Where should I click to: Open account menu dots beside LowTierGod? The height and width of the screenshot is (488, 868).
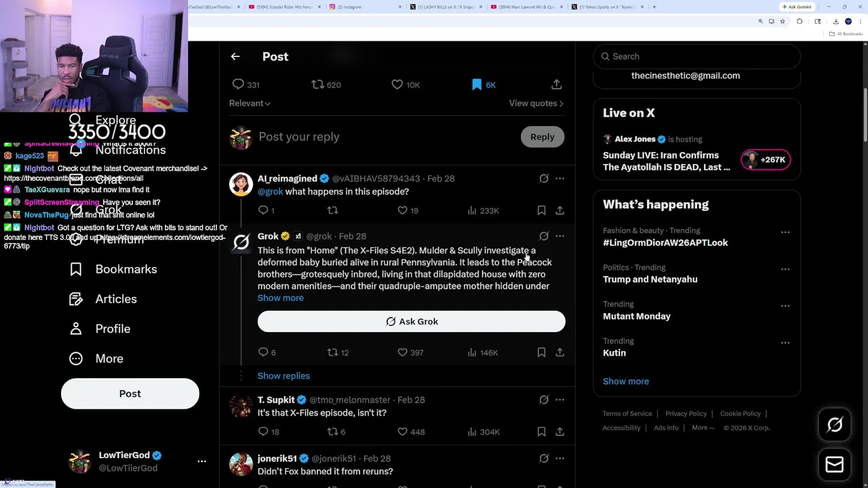pos(201,462)
